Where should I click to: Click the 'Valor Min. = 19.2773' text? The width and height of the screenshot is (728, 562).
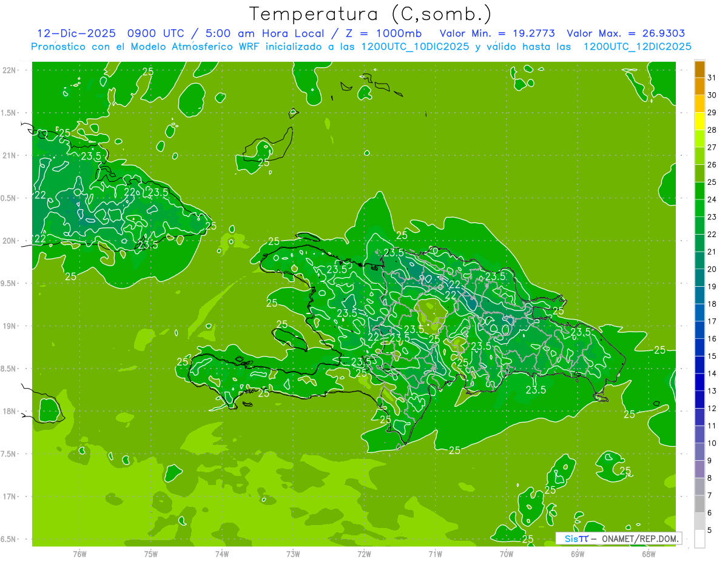click(x=497, y=33)
